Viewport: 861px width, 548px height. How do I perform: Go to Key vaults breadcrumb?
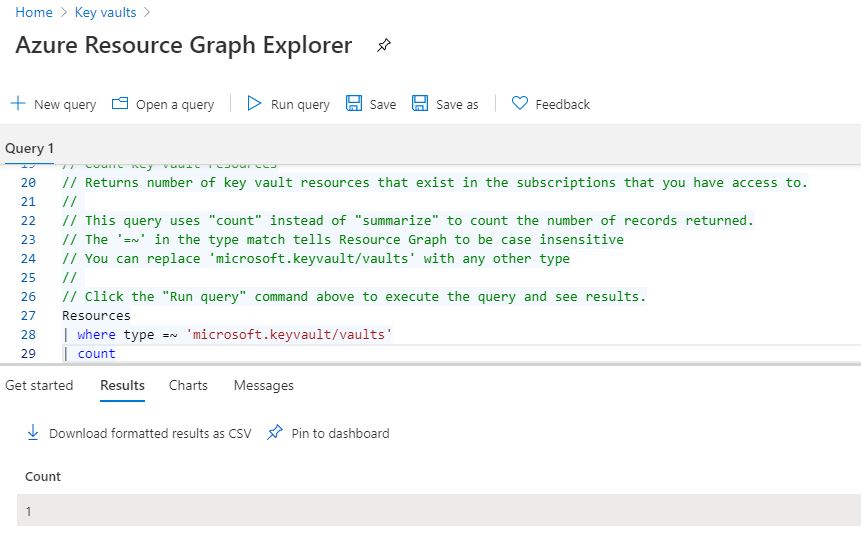105,12
